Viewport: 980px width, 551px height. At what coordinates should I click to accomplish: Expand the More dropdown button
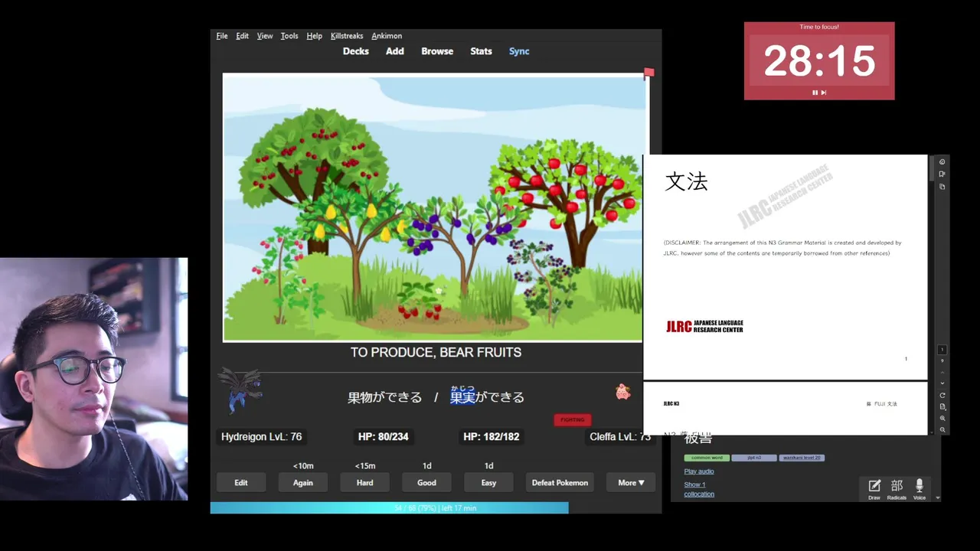(632, 483)
